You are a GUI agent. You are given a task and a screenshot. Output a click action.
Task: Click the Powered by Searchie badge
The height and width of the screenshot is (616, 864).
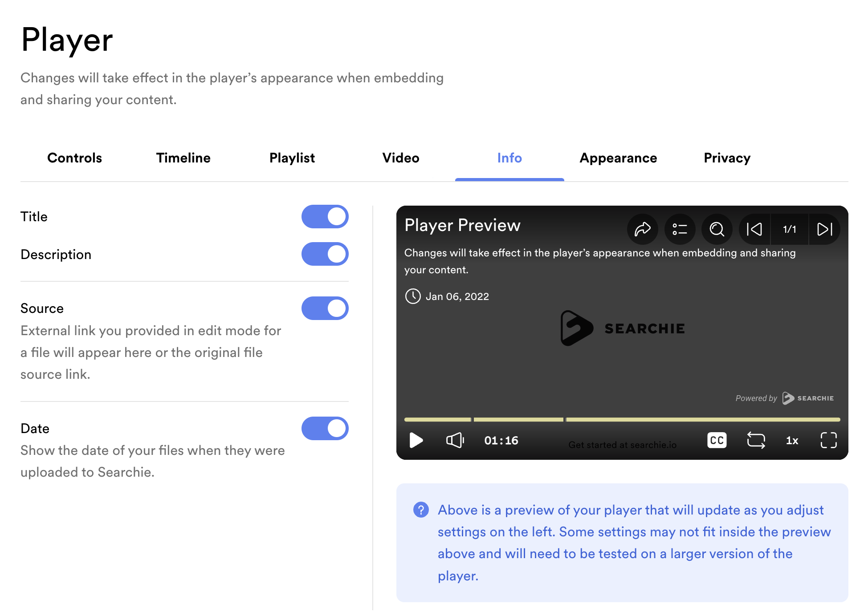click(784, 398)
